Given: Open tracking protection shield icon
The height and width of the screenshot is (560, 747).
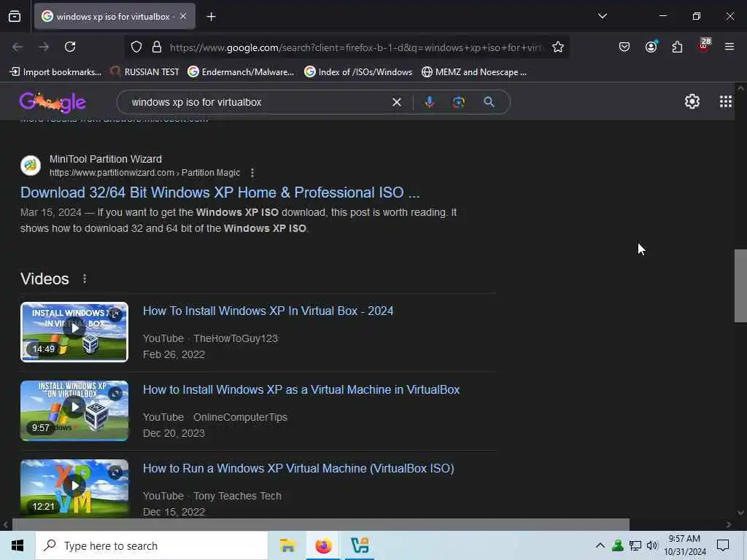Looking at the screenshot, I should point(136,47).
